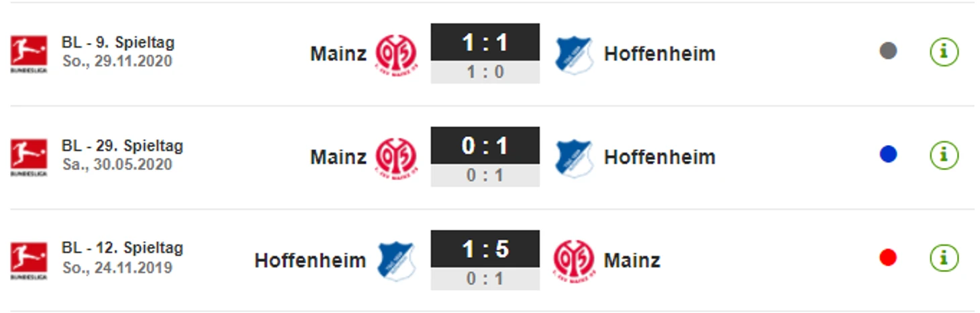The image size is (980, 313).
Task: Click the BL - 29. Spieltag label
Action: [x=122, y=146]
